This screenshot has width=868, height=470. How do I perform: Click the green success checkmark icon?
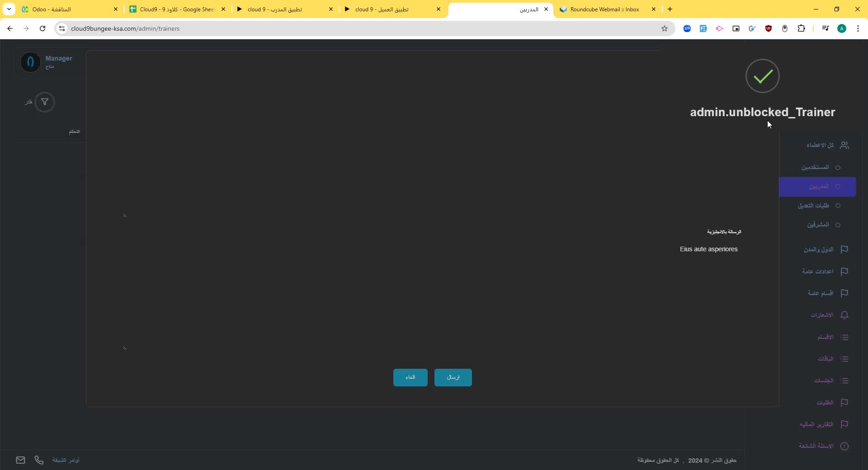(762, 76)
